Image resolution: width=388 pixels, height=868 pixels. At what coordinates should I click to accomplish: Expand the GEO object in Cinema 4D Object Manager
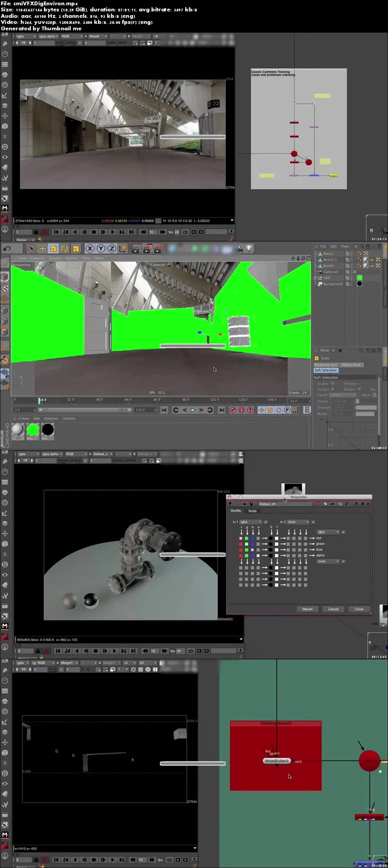click(x=315, y=278)
